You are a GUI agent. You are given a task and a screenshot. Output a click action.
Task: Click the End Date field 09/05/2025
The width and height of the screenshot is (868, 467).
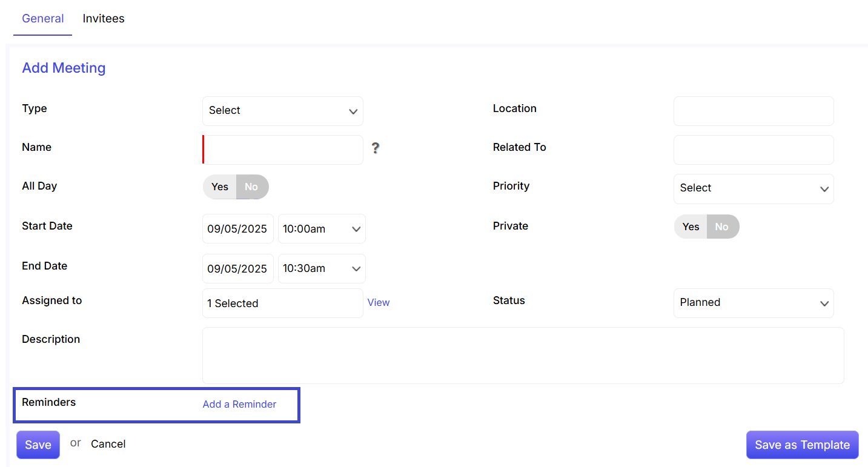point(238,268)
